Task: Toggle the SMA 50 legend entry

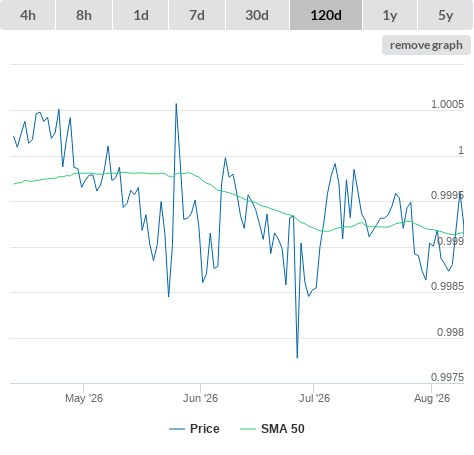Action: pos(283,429)
